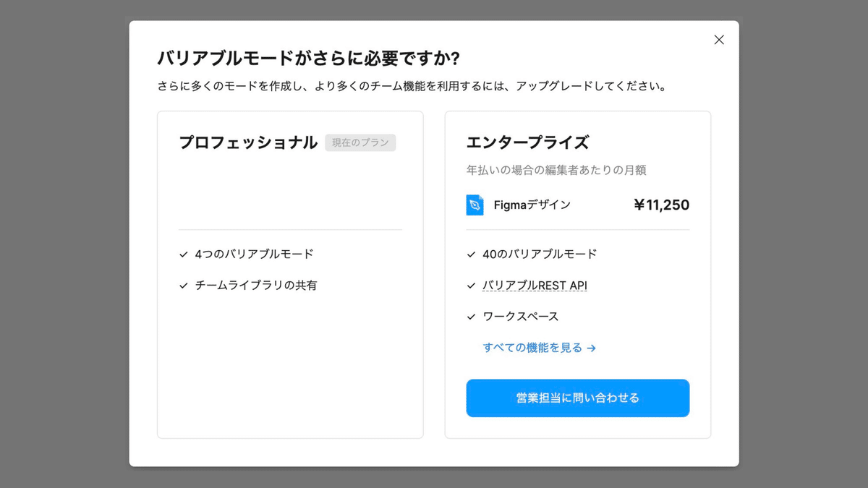This screenshot has width=868, height=488.
Task: Click the バリアブルREST API underlined feature
Action: tap(535, 286)
